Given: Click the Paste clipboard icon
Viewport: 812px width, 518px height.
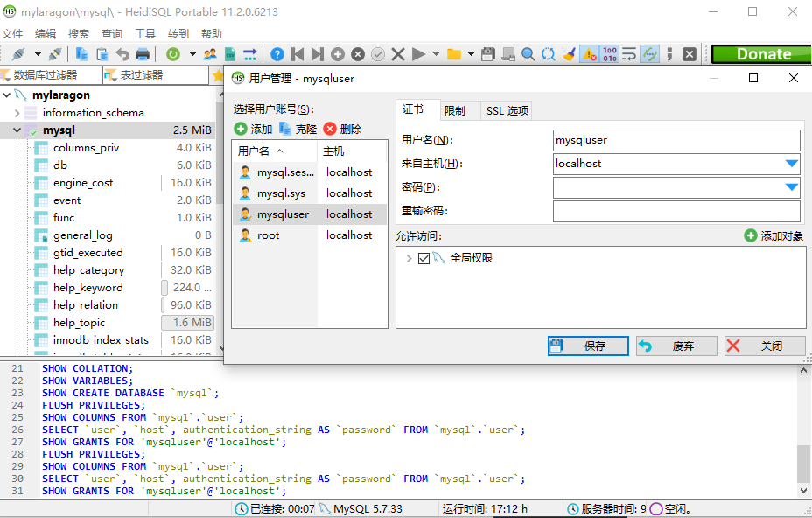Looking at the screenshot, I should click(x=102, y=54).
